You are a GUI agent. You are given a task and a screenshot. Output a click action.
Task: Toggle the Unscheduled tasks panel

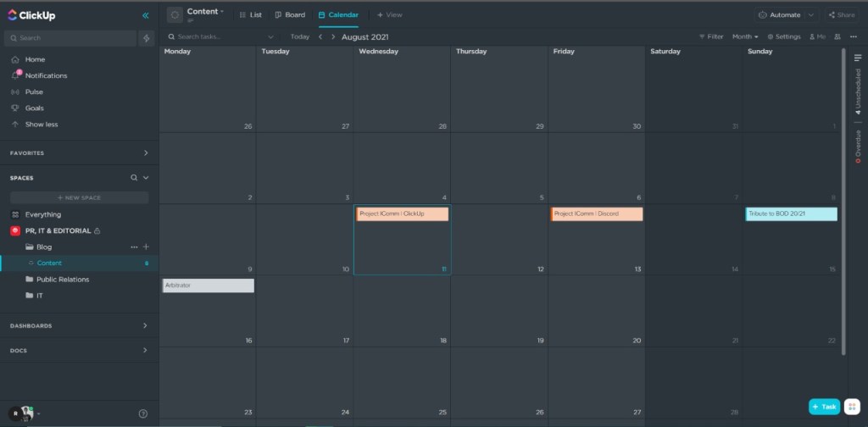tap(858, 91)
